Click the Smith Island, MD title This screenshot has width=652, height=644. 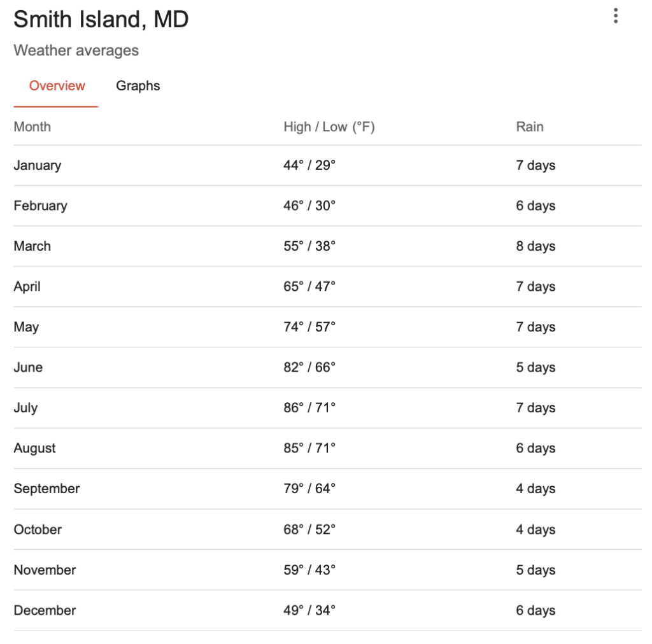tap(101, 20)
